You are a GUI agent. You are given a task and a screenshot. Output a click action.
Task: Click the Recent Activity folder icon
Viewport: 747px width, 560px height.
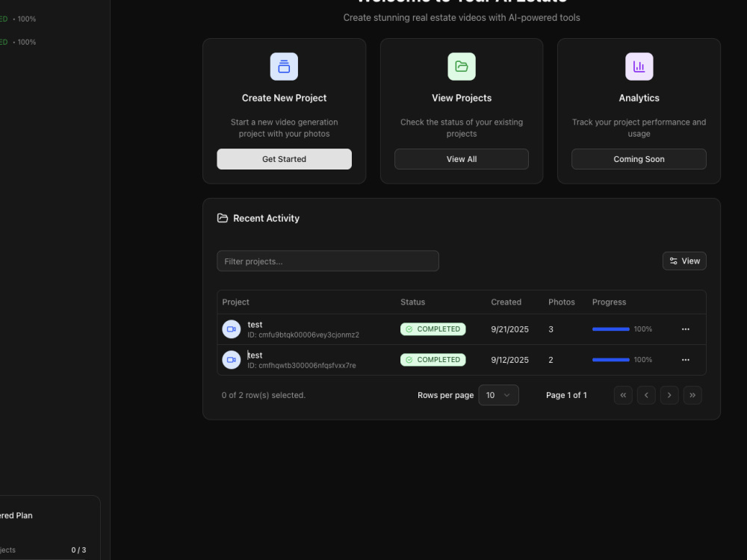(x=223, y=218)
